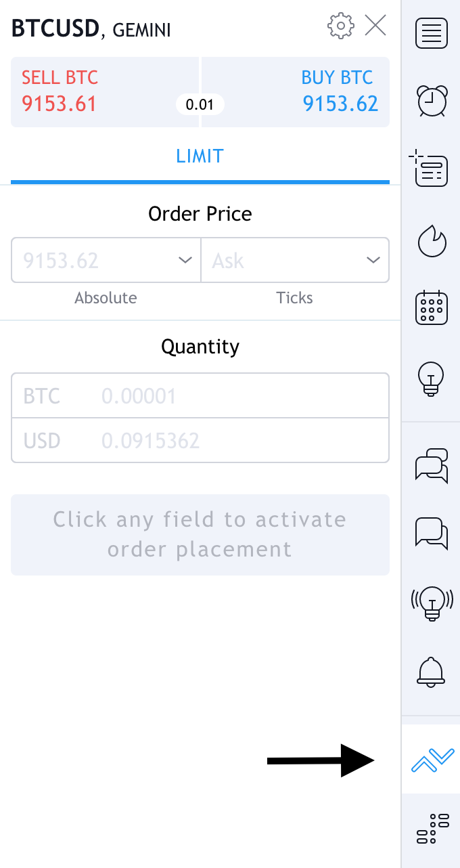Viewport: 460px width, 868px height.
Task: Open the Notifications bell icon
Action: click(431, 671)
